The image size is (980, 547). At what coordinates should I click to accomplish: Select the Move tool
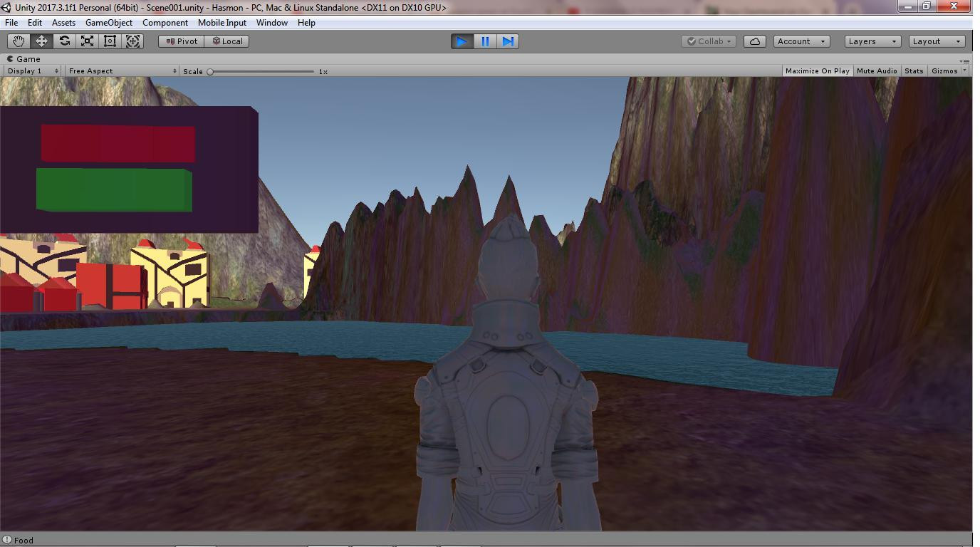41,41
